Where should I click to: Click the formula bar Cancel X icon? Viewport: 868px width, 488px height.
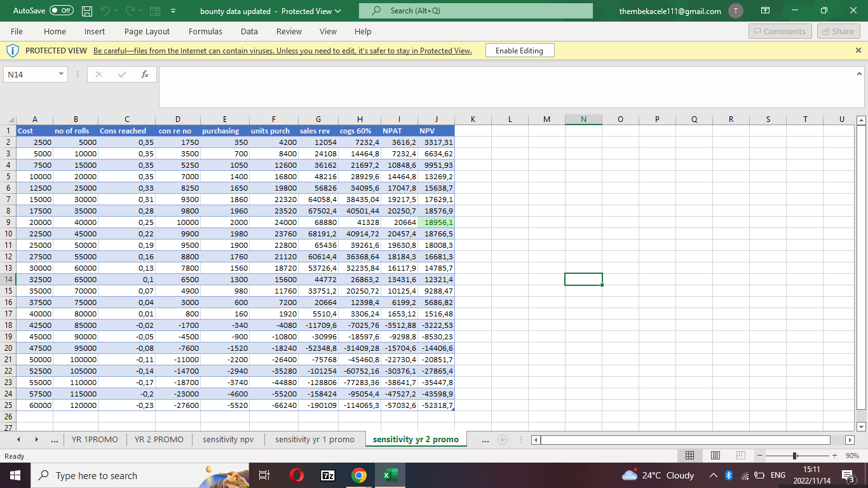coord(99,74)
